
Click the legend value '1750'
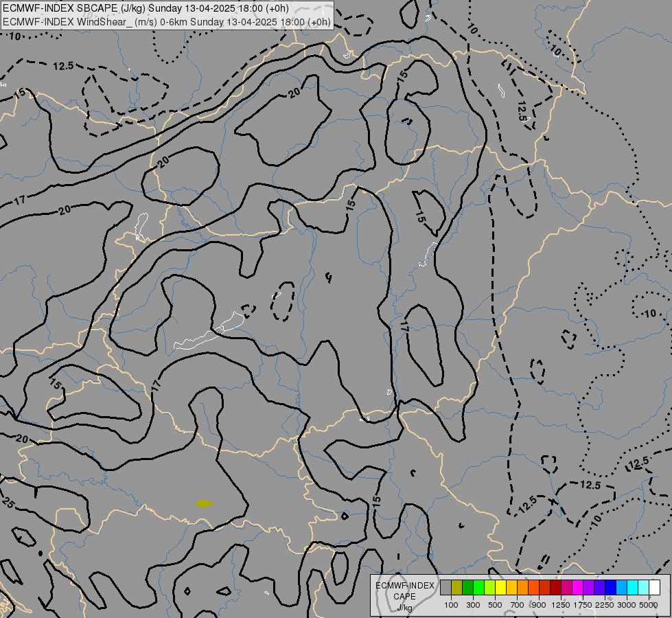click(583, 605)
